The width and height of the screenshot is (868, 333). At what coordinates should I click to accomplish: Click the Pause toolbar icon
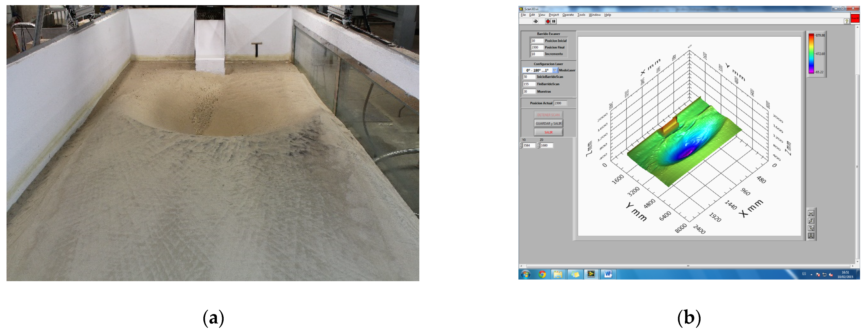pos(554,21)
